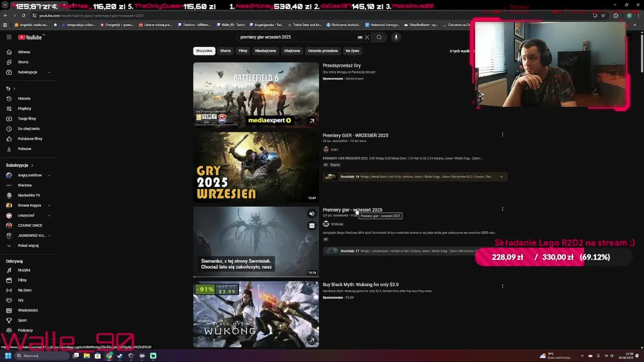Expand Rozdziały: 14 chapters of the first video
644x362 pixels.
(501, 177)
